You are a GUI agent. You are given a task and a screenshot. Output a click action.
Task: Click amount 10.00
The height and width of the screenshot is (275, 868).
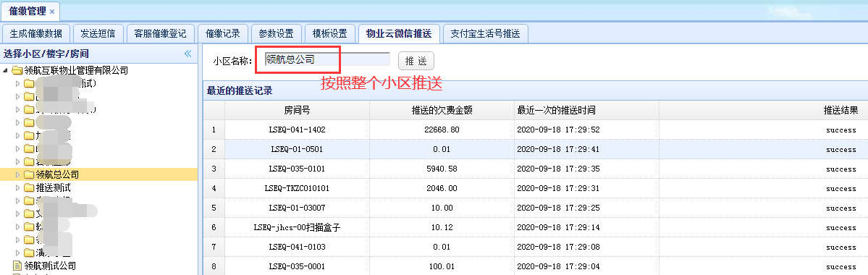(x=442, y=208)
